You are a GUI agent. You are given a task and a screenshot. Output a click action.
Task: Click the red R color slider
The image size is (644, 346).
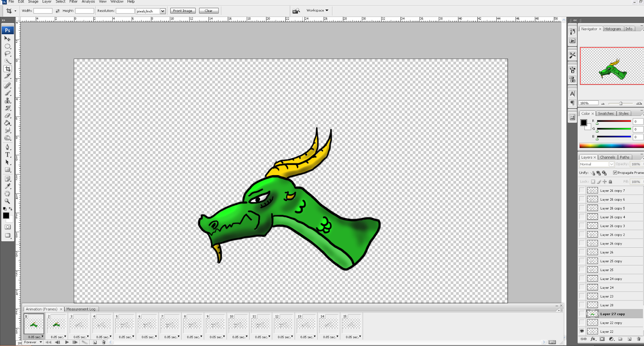tap(614, 121)
